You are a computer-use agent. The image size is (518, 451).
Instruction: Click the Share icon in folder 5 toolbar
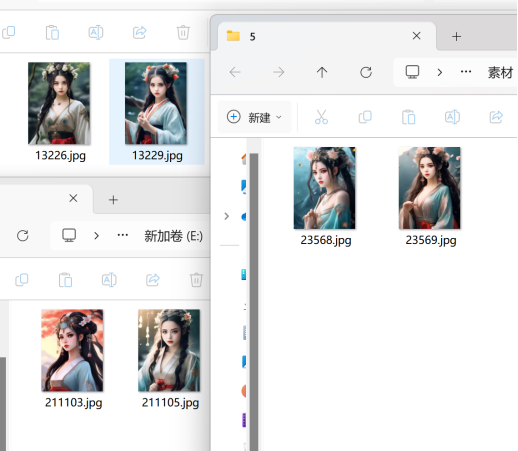click(496, 117)
